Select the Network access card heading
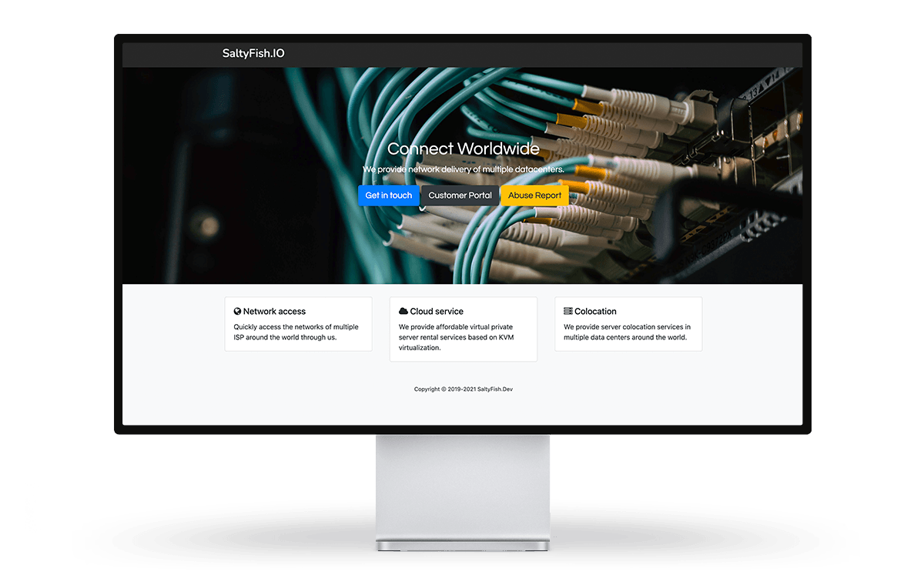 tap(274, 312)
